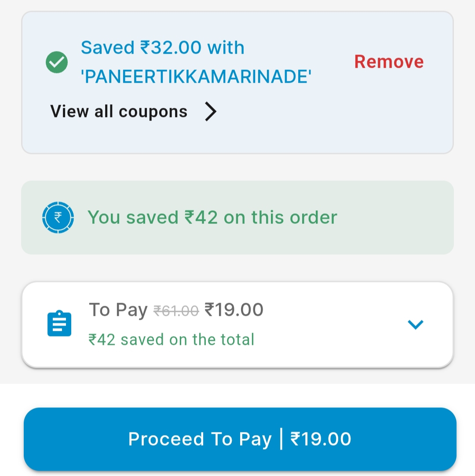This screenshot has width=475, height=476.
Task: Tap the rupee coin savings icon
Action: coord(58,217)
